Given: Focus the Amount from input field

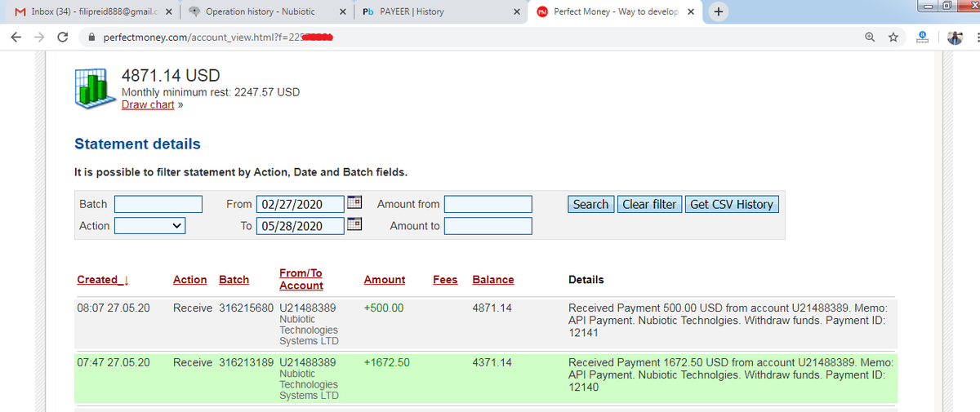Looking at the screenshot, I should 488,204.
